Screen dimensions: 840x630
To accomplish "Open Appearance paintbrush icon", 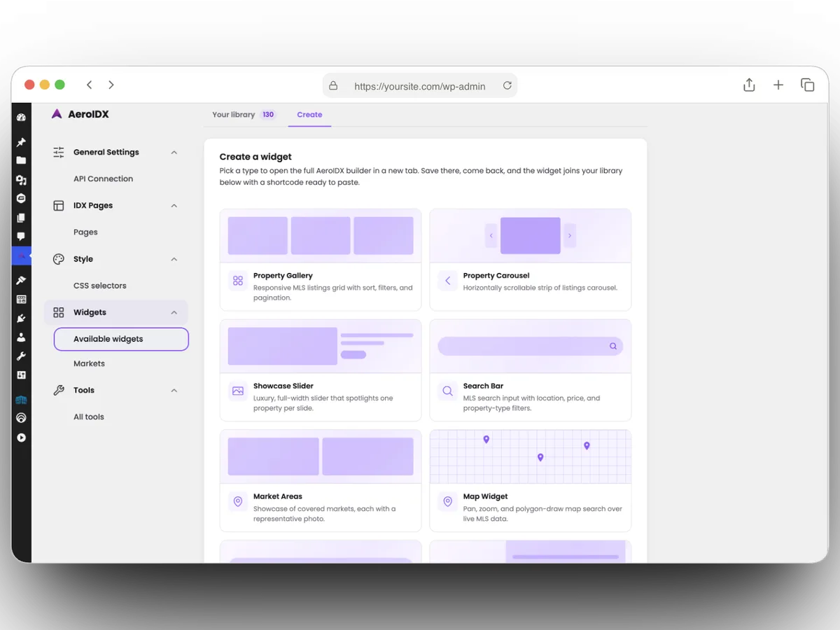I will pos(21,280).
